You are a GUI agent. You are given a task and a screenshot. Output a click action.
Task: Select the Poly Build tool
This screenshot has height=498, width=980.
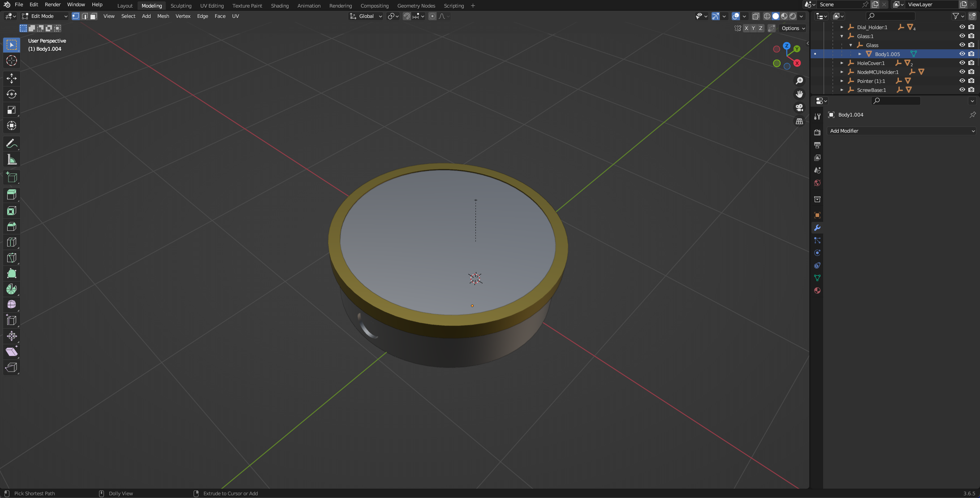pos(12,273)
